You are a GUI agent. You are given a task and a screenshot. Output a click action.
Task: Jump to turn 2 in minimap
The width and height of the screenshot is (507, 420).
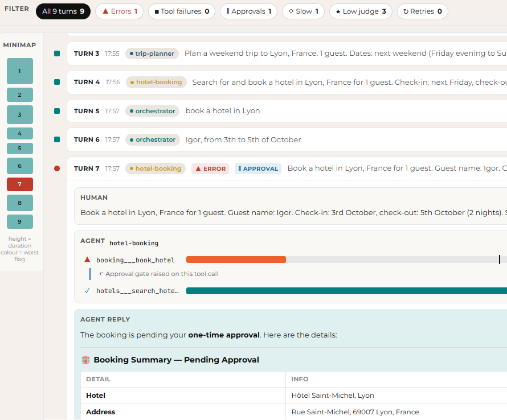(x=20, y=94)
